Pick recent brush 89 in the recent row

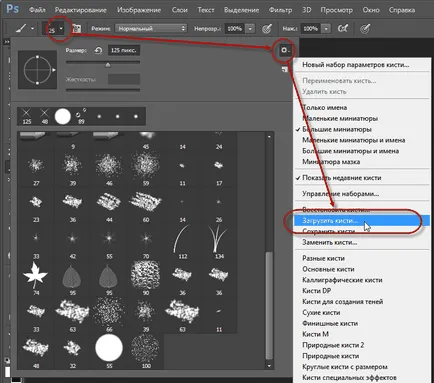click(x=81, y=117)
